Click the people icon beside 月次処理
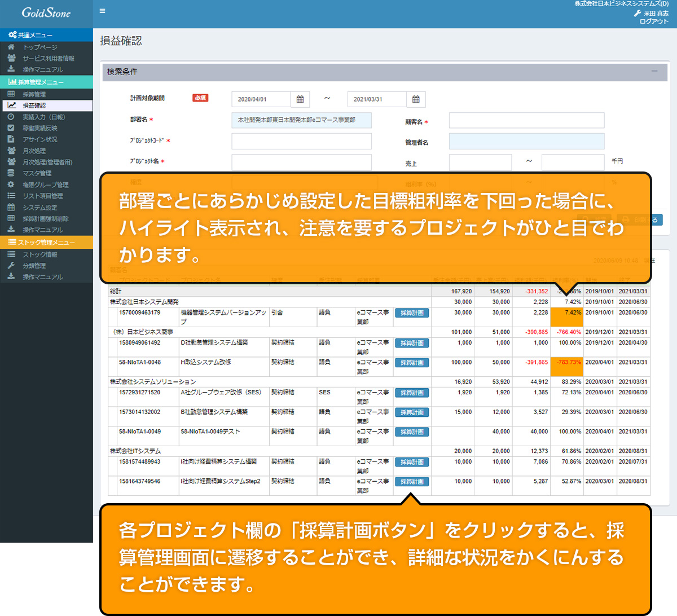This screenshot has width=677, height=616. tap(11, 151)
